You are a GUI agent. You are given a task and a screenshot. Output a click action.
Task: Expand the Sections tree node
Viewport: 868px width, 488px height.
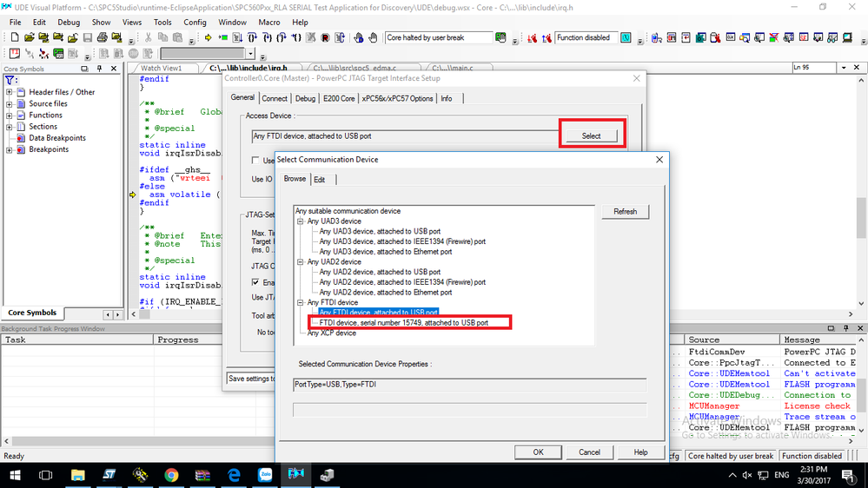9,127
